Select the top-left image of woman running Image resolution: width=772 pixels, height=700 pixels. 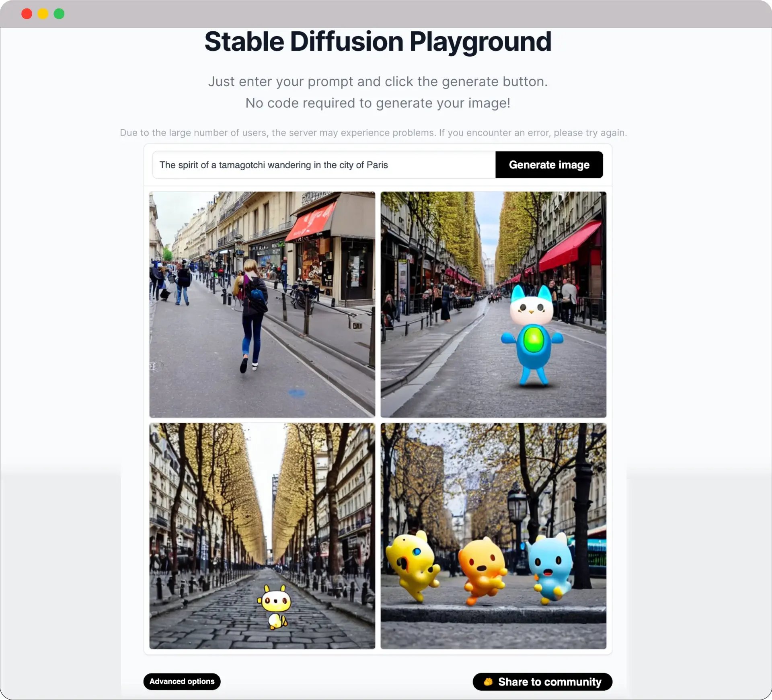(x=262, y=305)
